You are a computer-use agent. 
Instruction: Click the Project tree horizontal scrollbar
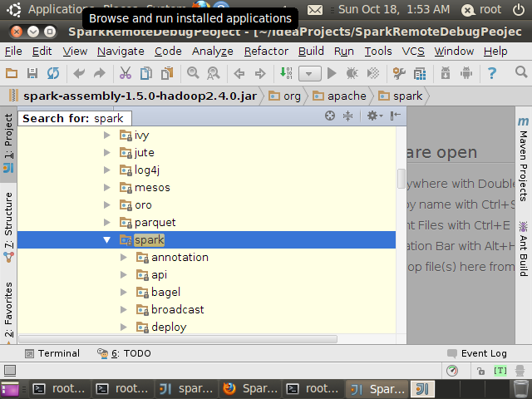(178, 339)
